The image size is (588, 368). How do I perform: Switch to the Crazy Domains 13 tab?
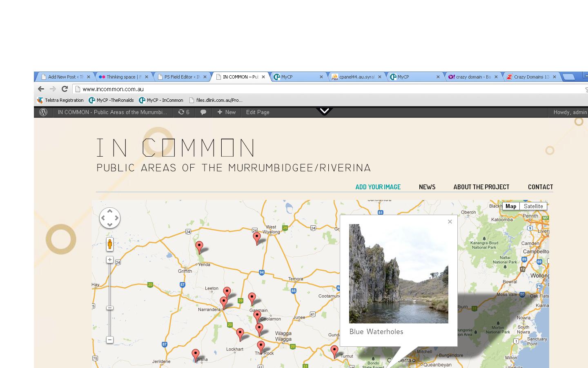[531, 77]
